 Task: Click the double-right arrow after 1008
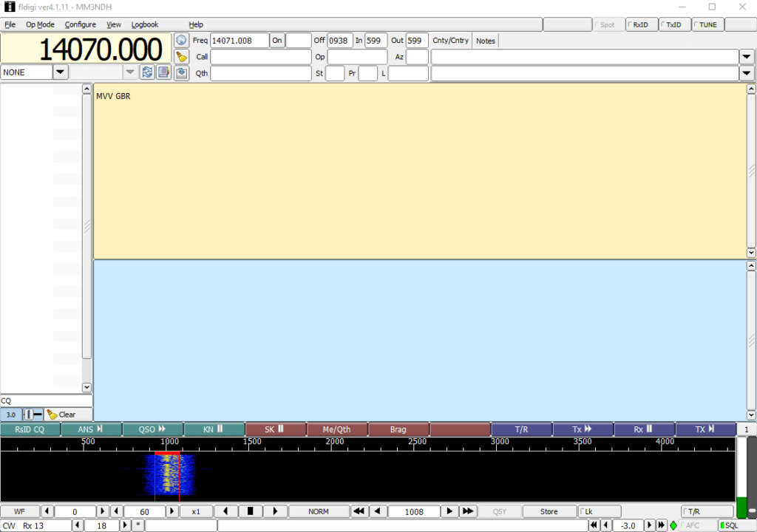click(468, 511)
